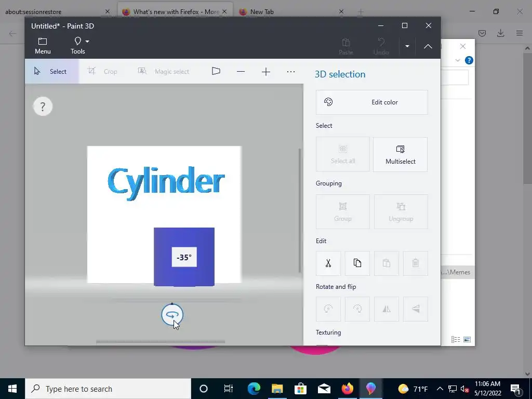The width and height of the screenshot is (532, 399).
Task: Click the Group button
Action: [x=343, y=212]
